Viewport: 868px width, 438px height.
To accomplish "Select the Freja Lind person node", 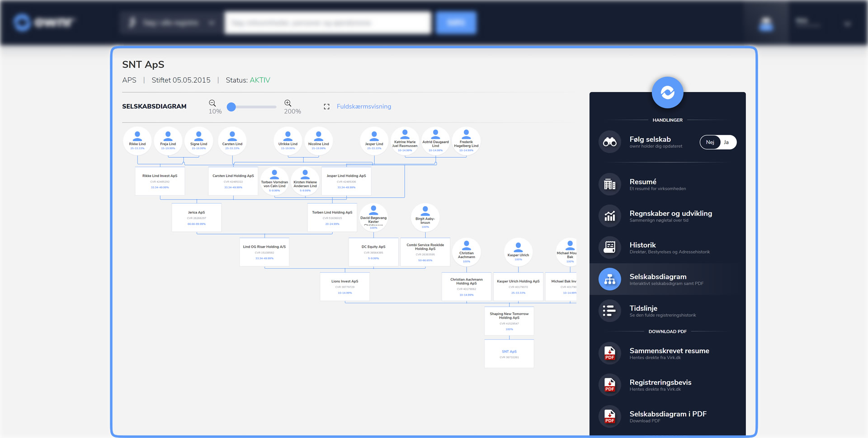I will click(168, 141).
